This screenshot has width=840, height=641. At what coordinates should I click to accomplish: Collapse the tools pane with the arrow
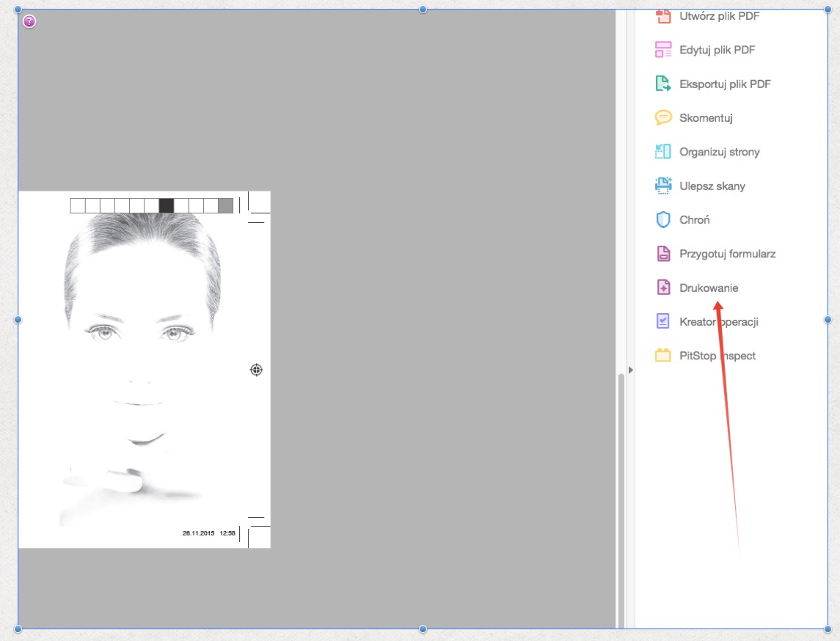[630, 370]
